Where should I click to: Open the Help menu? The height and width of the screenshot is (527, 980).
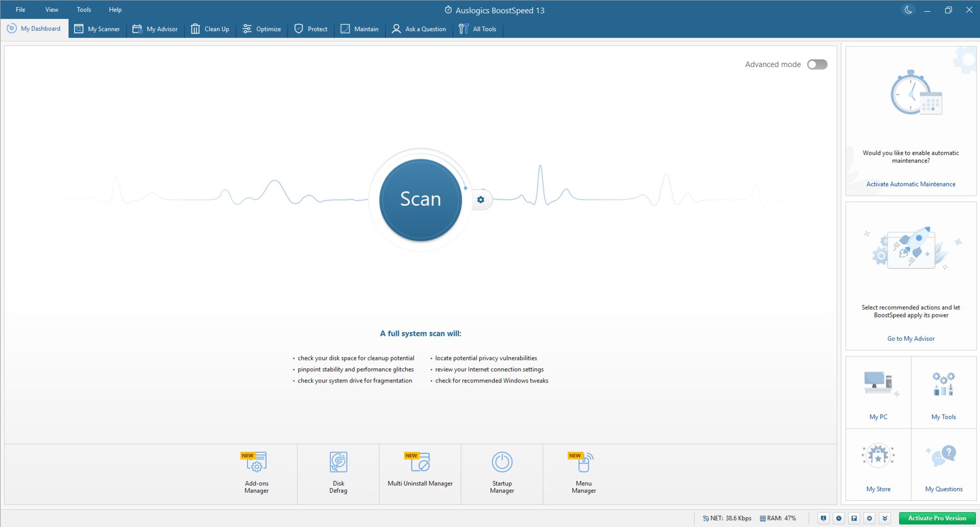tap(115, 10)
